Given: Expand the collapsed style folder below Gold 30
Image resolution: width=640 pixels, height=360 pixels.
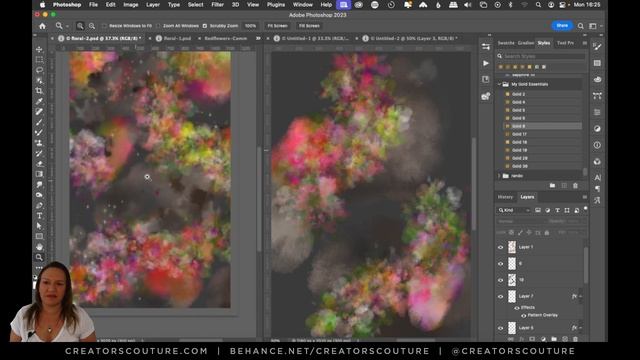Looking at the screenshot, I should (499, 176).
